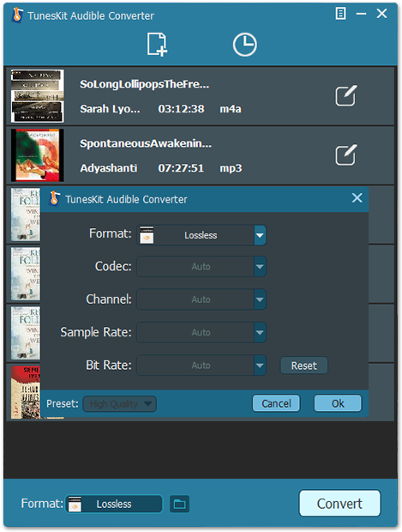402x532 pixels.
Task: Select SoLongLollipops cover thumbnail
Action: click(37, 96)
